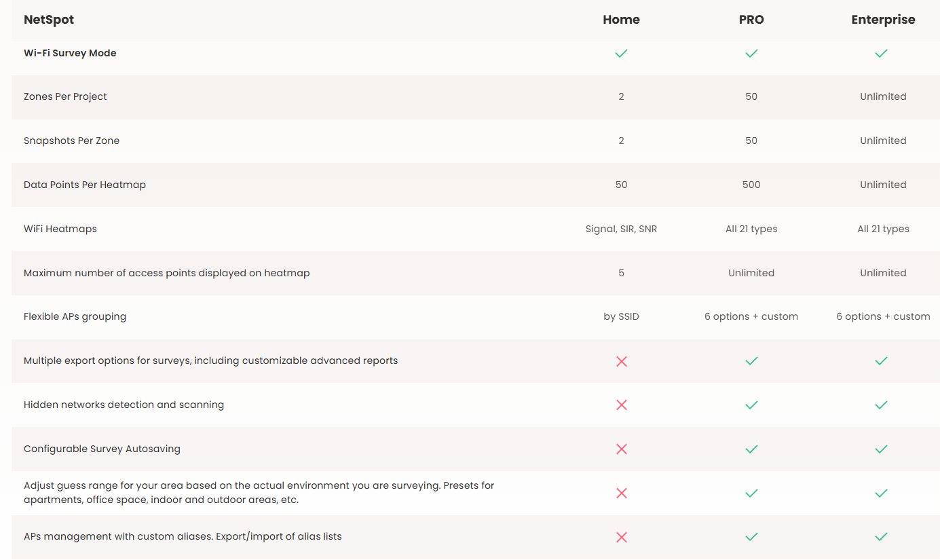Select the Enterprise checkmark for APs management

(x=881, y=537)
